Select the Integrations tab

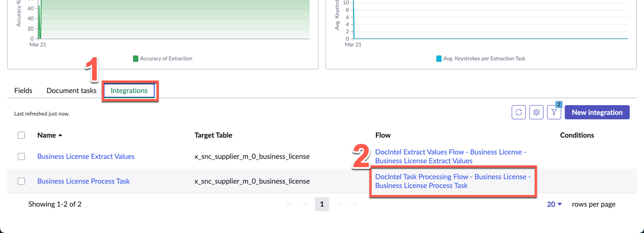tap(129, 91)
